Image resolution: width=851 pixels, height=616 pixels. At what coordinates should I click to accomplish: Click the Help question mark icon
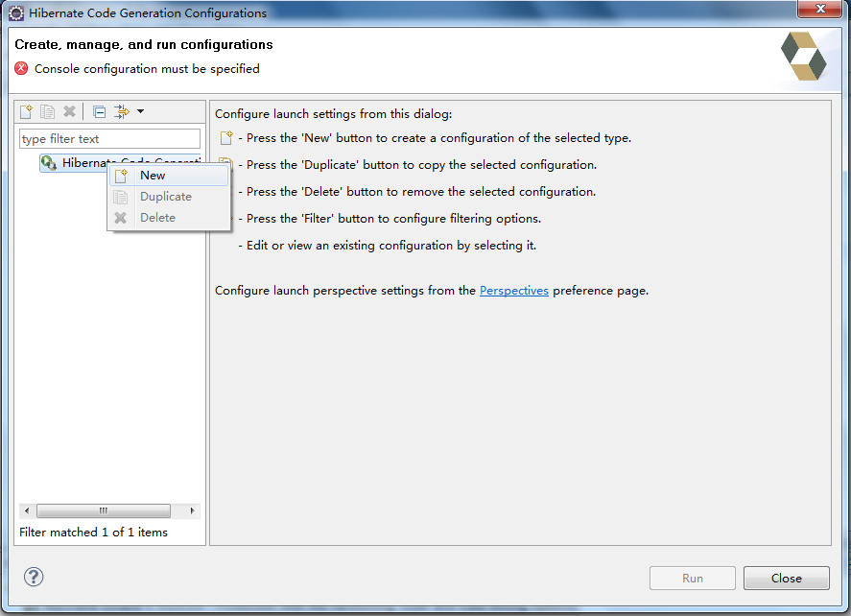[x=33, y=578]
